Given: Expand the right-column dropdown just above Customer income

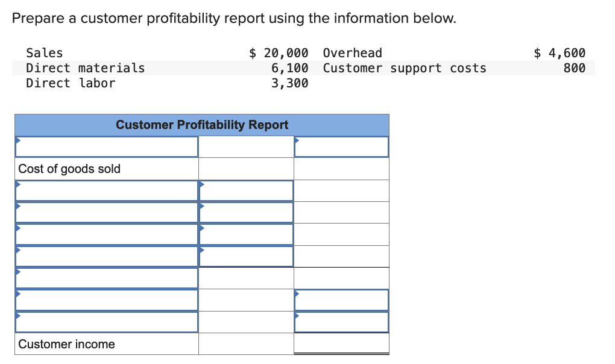Looking at the screenshot, I should click(x=341, y=322).
